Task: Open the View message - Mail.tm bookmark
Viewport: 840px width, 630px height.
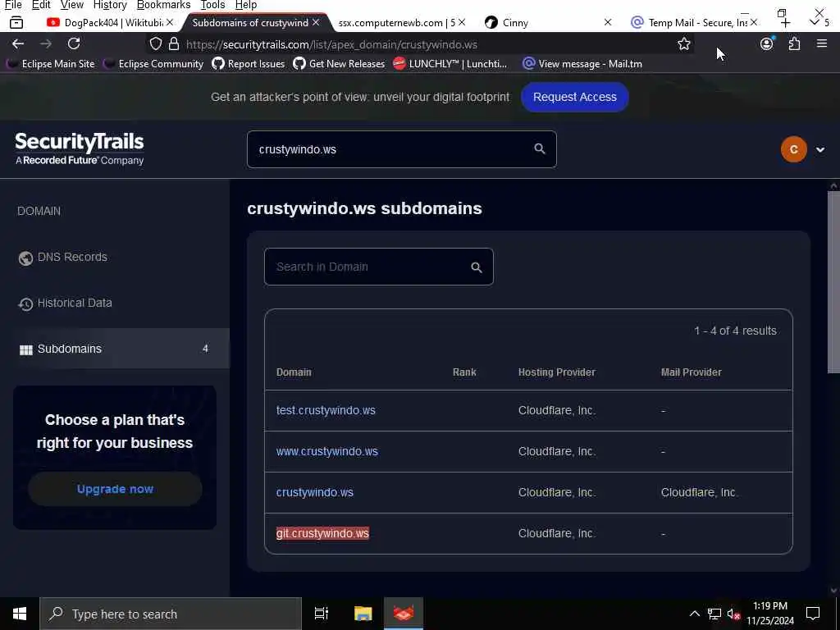Action: click(x=582, y=64)
